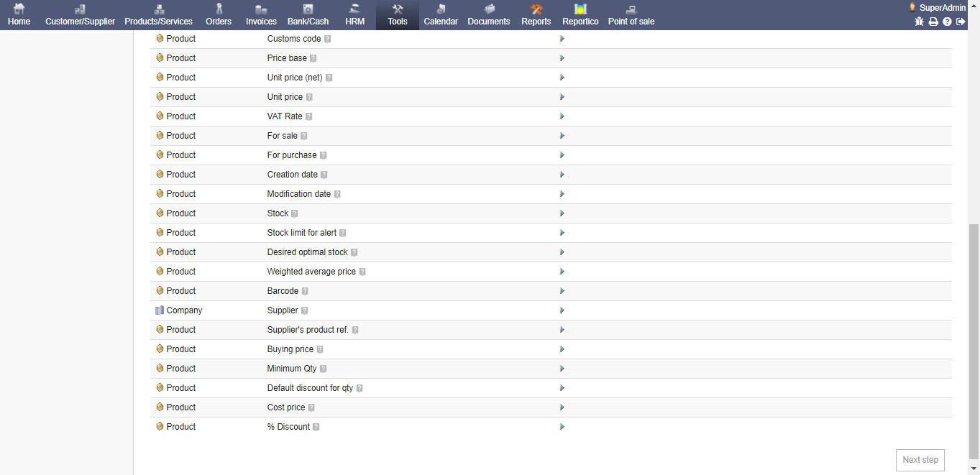The image size is (980, 475).
Task: Select arrow for For sale field
Action: pyautogui.click(x=562, y=136)
